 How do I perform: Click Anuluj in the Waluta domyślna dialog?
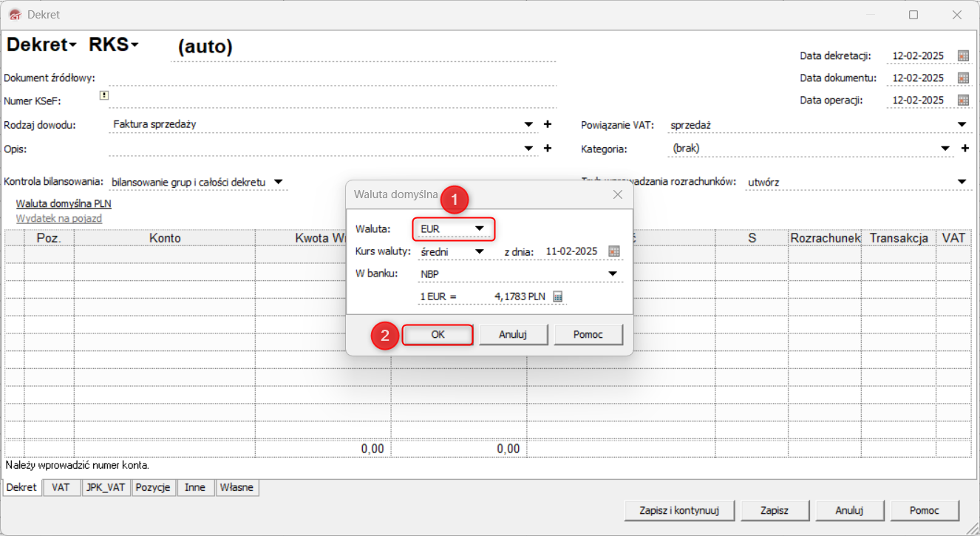point(513,335)
